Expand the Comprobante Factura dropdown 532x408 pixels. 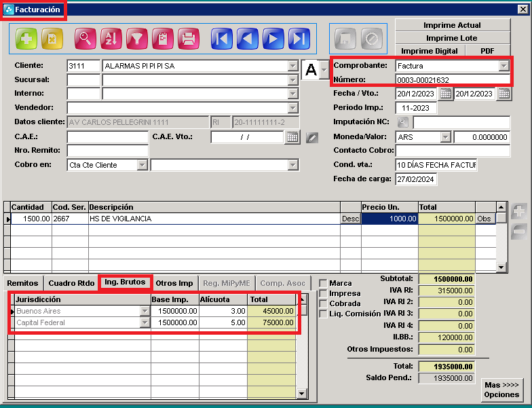click(x=503, y=66)
